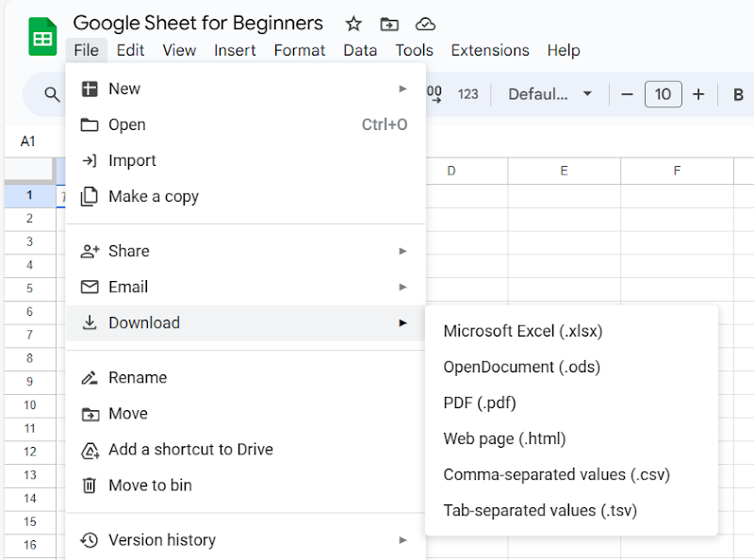Image resolution: width=754 pixels, height=560 pixels.
Task: Star the Google Sheet for Beginners document
Action: [353, 24]
